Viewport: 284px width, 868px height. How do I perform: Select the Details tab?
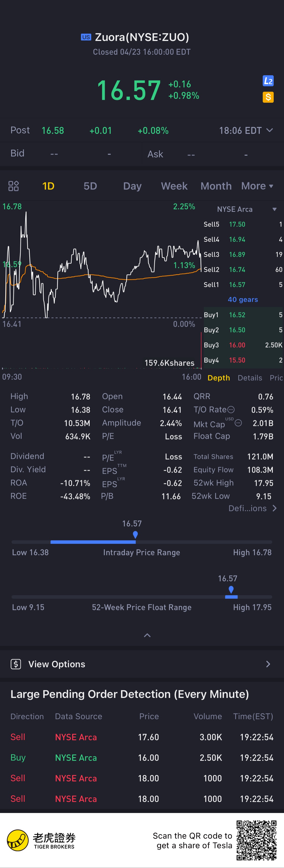point(250,378)
